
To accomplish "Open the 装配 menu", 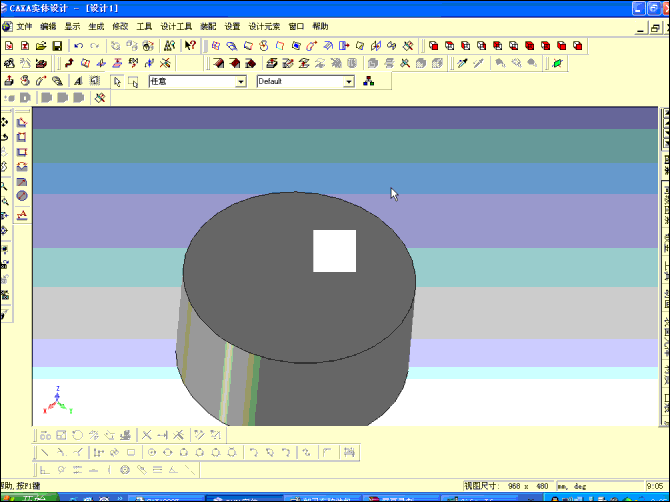I will tap(208, 26).
